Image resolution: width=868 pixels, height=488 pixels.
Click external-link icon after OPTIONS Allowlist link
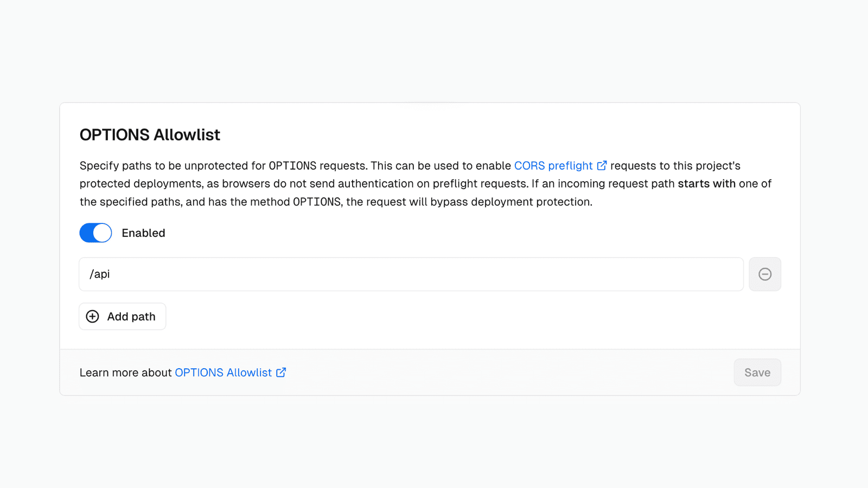(281, 373)
